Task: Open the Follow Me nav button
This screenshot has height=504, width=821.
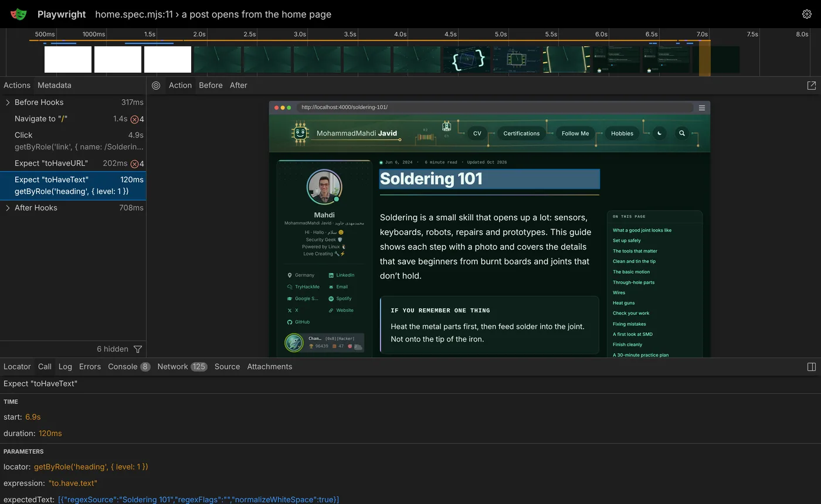Action: 575,134
